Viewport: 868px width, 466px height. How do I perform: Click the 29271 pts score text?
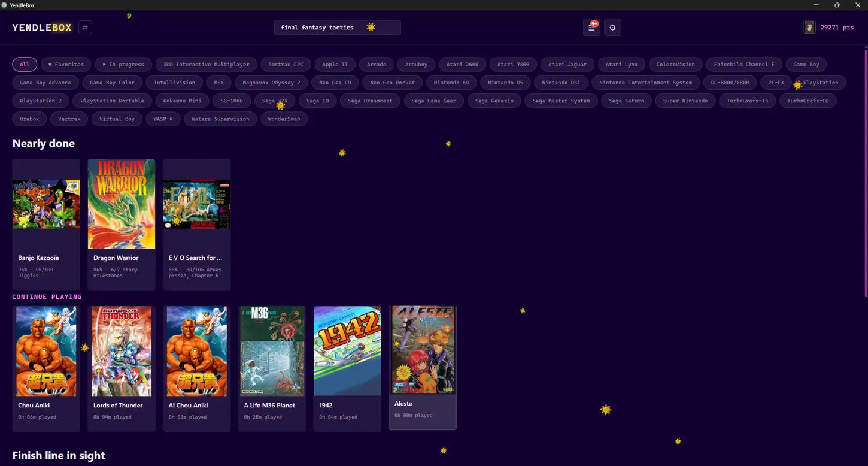click(837, 28)
